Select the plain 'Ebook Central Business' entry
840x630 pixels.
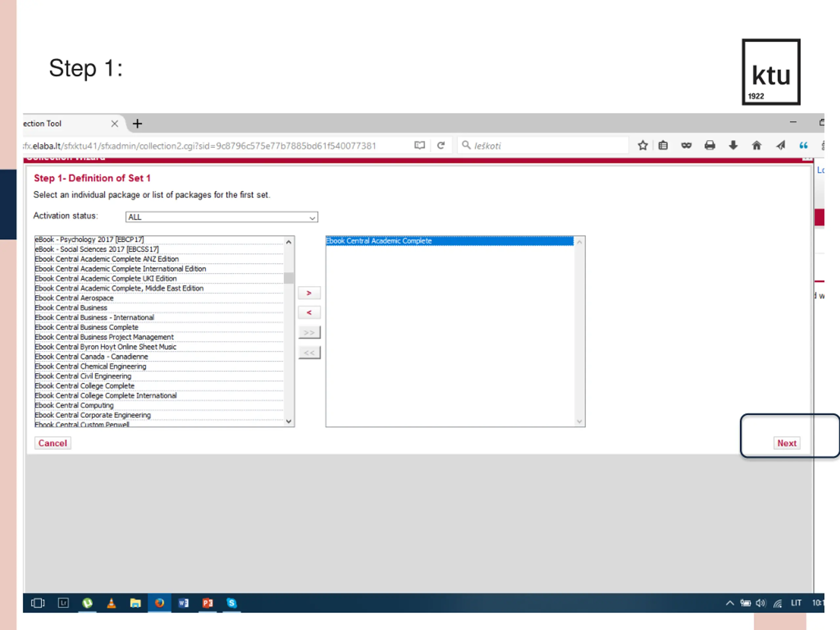(159, 308)
